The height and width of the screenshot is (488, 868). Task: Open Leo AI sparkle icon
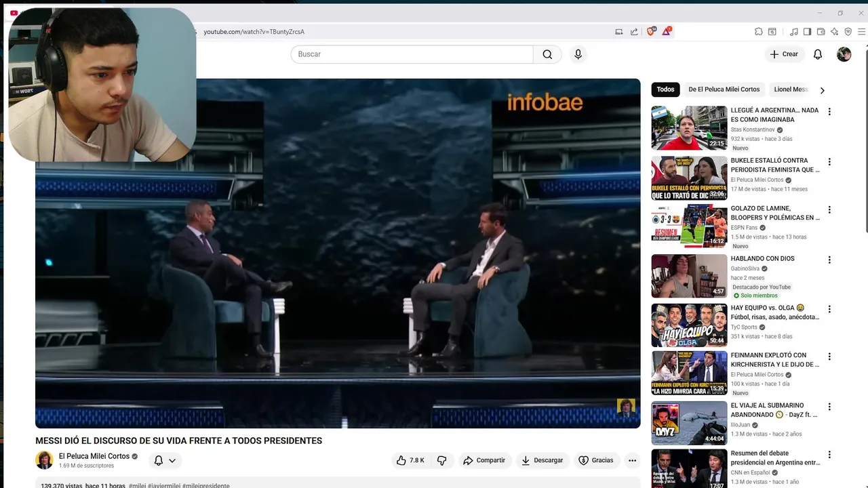[834, 31]
